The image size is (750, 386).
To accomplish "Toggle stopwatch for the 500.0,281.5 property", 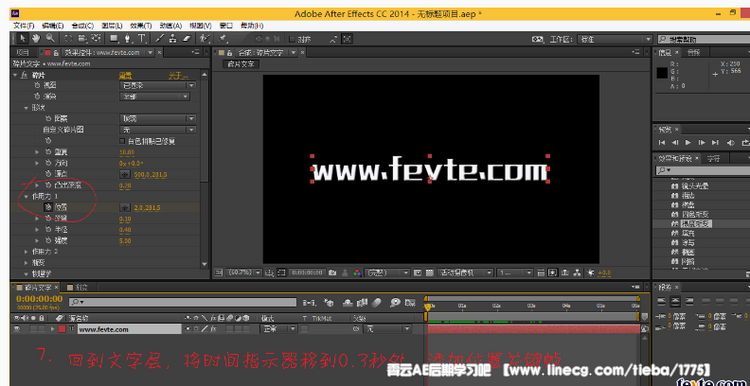I will point(48,174).
